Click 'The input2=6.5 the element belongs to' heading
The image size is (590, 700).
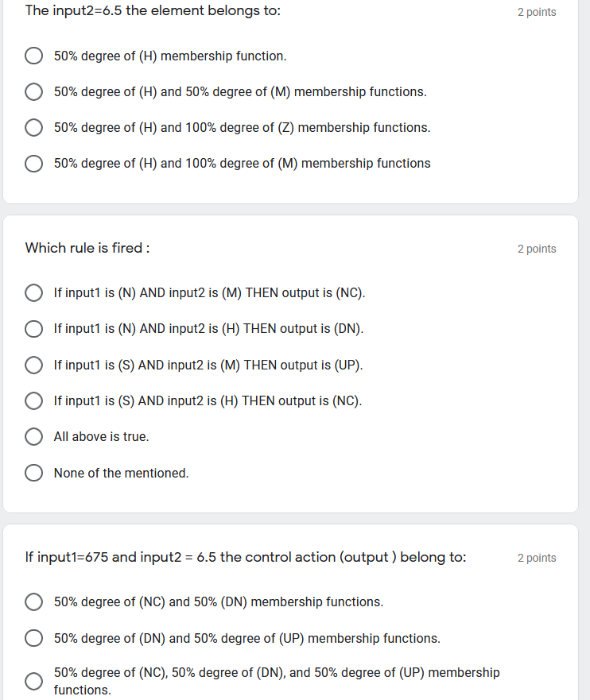tap(153, 11)
